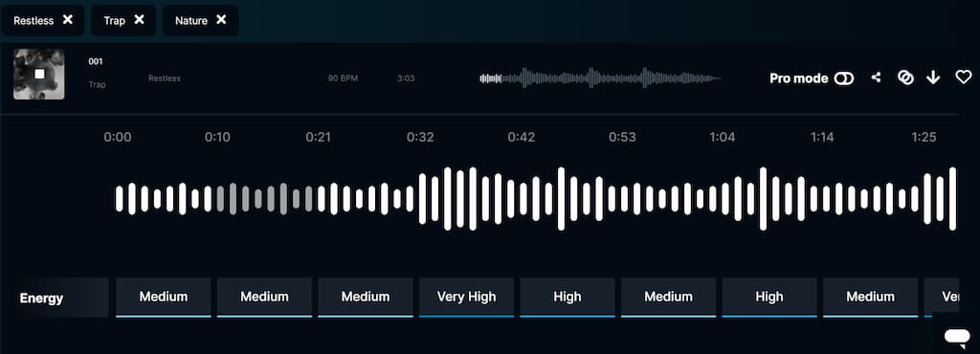The image size is (980, 354).
Task: Toggle the Pro mode switch
Action: [x=844, y=78]
